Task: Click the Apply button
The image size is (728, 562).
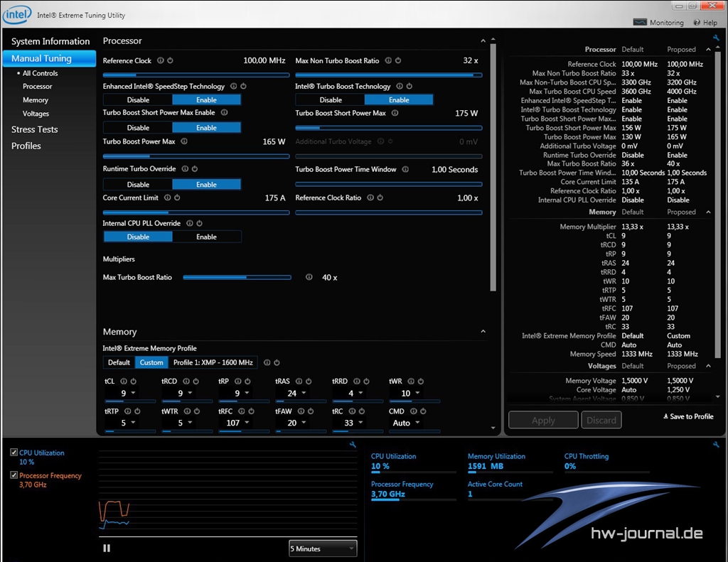Action: pyautogui.click(x=543, y=420)
